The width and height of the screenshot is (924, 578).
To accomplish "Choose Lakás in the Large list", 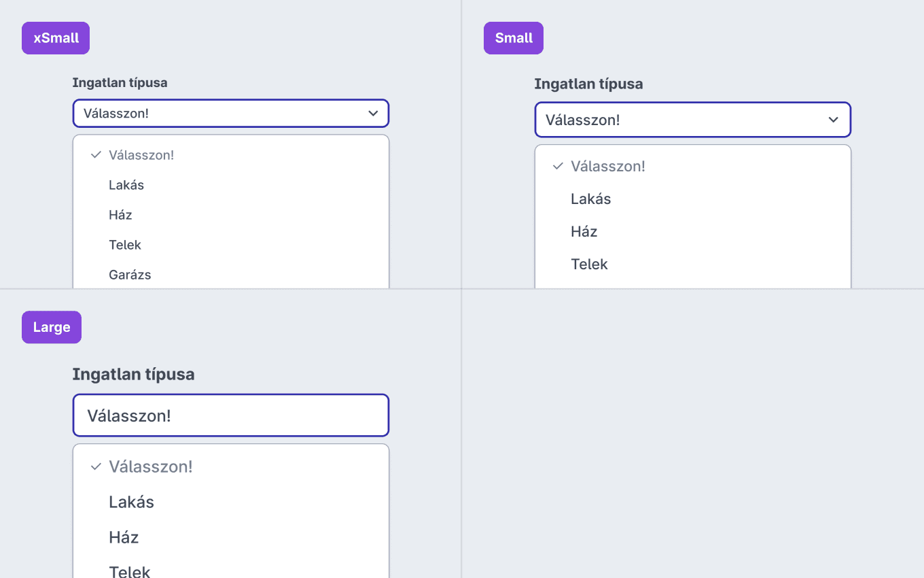I will click(231, 502).
